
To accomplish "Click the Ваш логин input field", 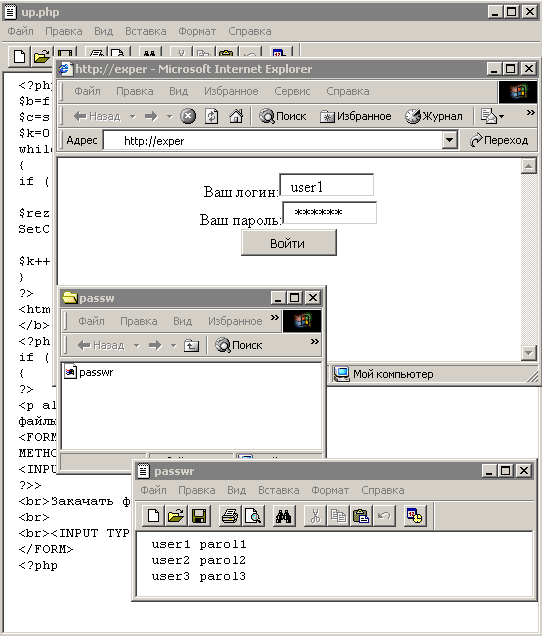I will 327,185.
